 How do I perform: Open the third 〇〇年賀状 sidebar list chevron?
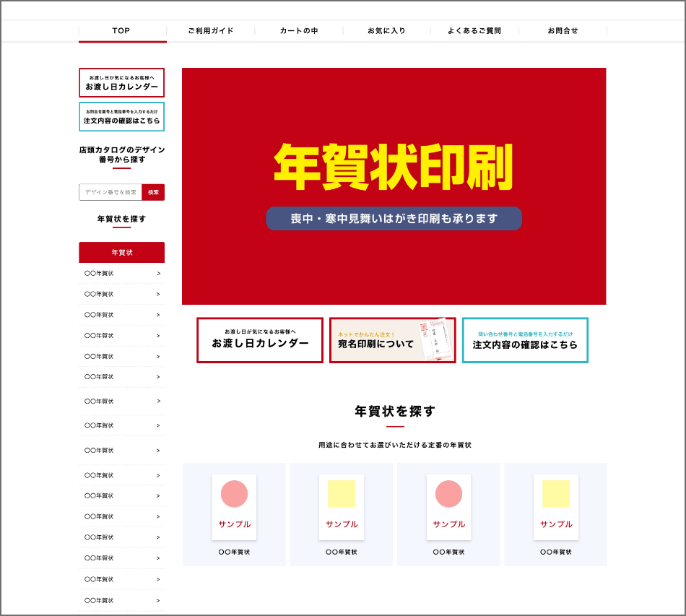pos(158,315)
